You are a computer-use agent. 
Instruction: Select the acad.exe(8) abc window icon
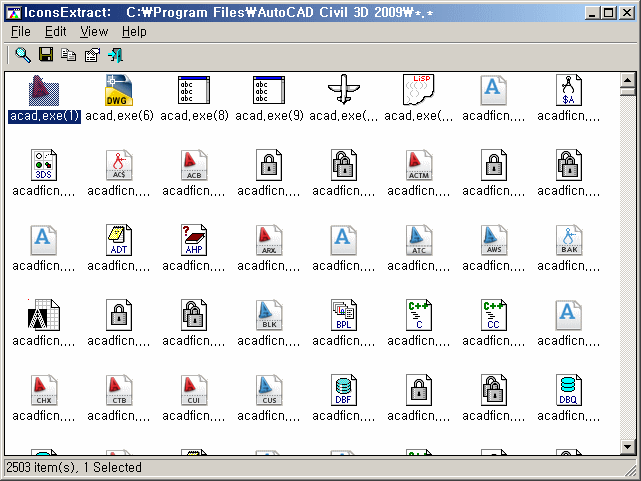(x=194, y=90)
